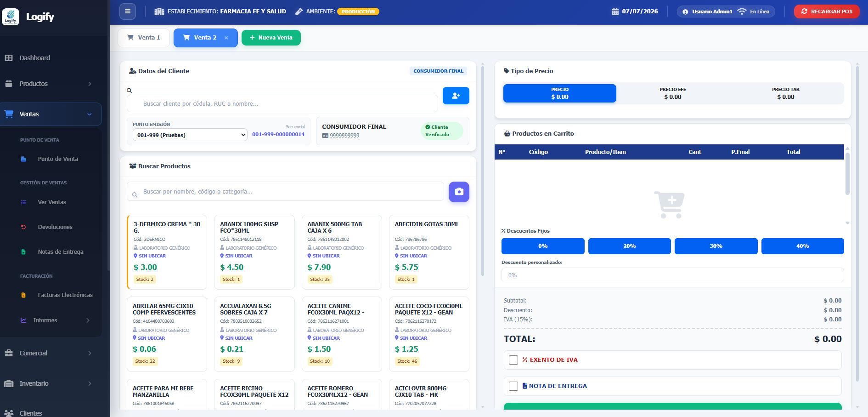The width and height of the screenshot is (868, 417).
Task: Add ACEITE COCO FCOX30ML product card
Action: (x=429, y=334)
